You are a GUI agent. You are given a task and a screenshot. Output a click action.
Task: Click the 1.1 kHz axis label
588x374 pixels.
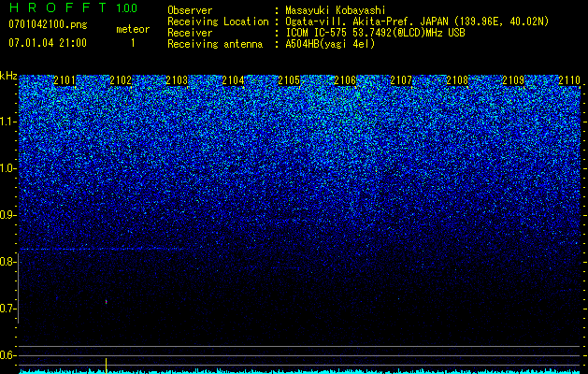tap(7, 122)
